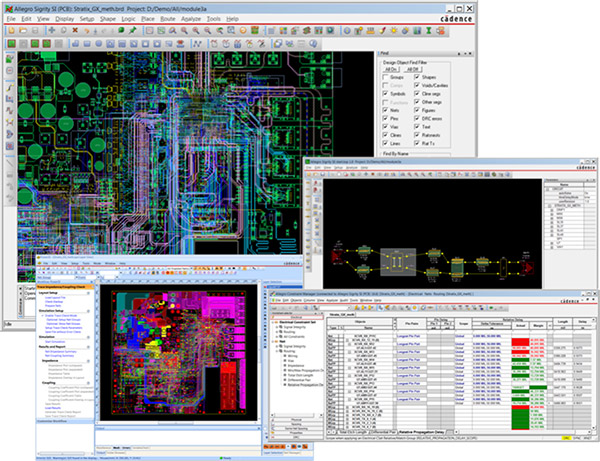The image size is (600, 461).
Task: Click the Move (blue cross arrows) toolbar icon
Action: pyautogui.click(x=52, y=30)
